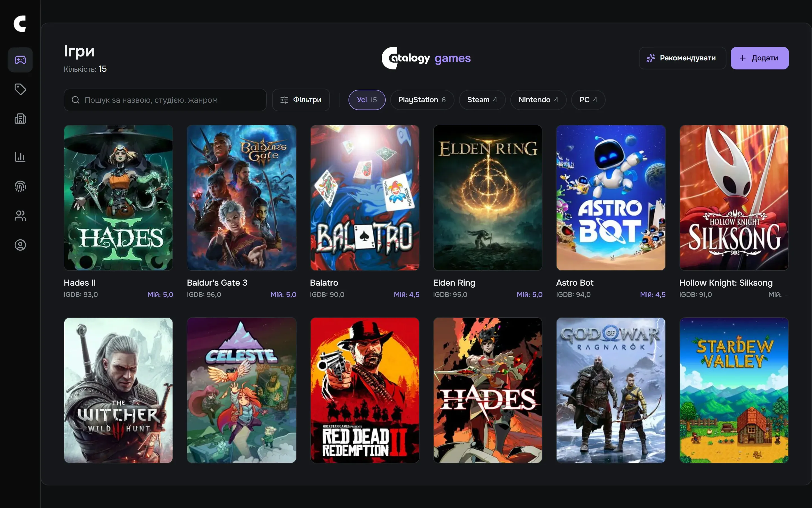Viewport: 812px width, 508px height.
Task: Click the Baldur's Gate 3 title text
Action: pos(217,283)
